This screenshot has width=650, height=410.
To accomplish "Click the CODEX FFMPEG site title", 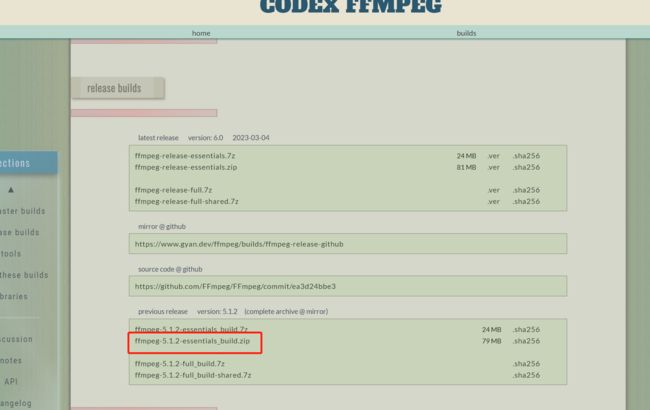I will coord(351,7).
